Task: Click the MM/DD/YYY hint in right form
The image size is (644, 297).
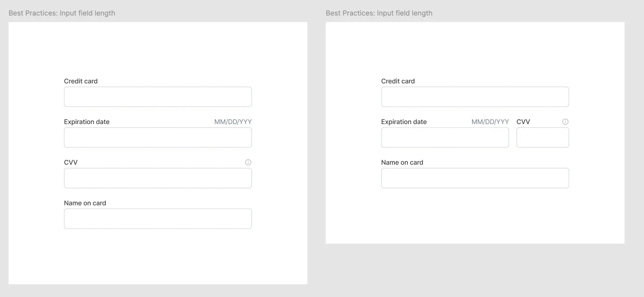Action: (x=490, y=122)
